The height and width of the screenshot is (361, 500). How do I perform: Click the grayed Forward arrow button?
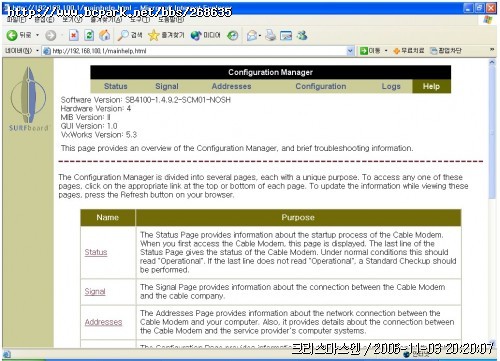pyautogui.click(x=51, y=35)
